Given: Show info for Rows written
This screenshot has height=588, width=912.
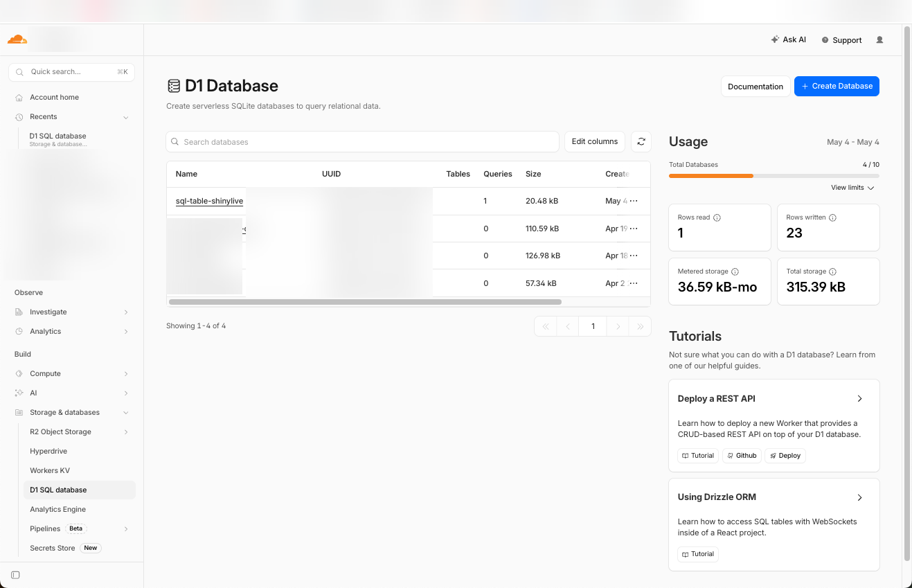Looking at the screenshot, I should [x=832, y=217].
